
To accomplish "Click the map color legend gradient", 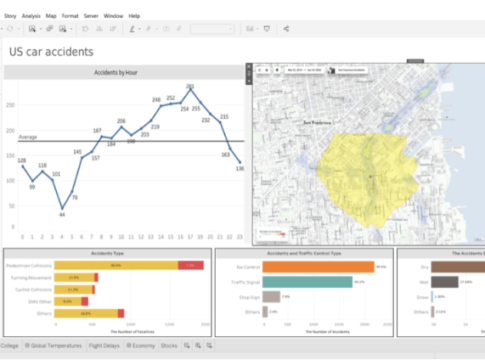I will (x=272, y=234).
